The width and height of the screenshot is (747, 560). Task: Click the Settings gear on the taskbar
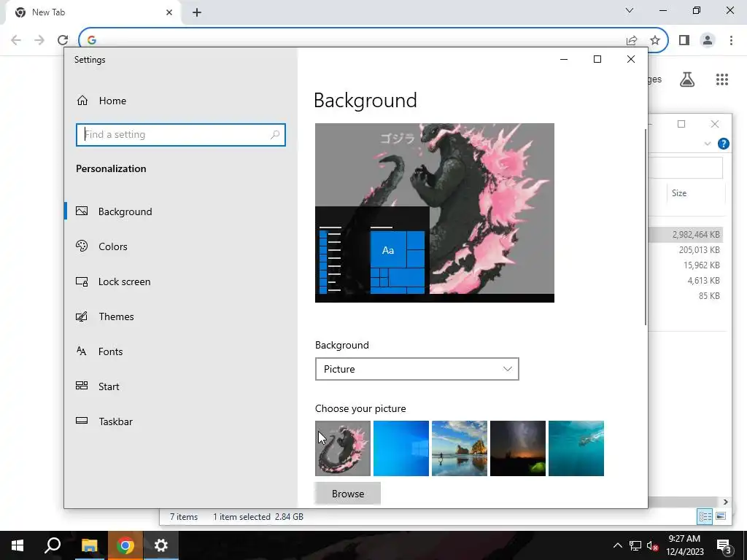point(161,545)
